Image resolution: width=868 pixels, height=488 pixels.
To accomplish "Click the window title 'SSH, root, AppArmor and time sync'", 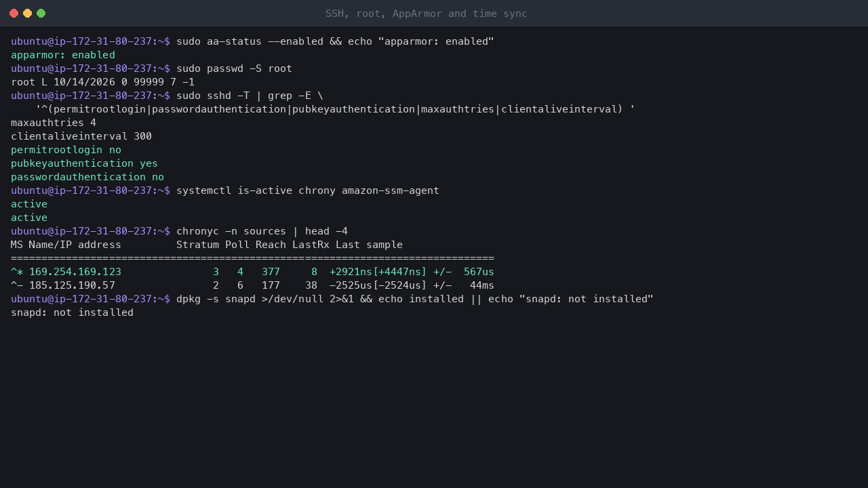I will (x=426, y=14).
